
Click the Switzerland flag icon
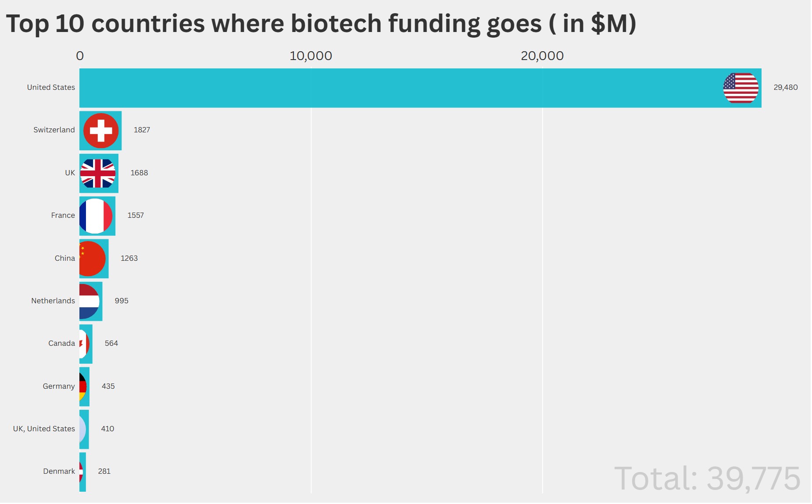tap(101, 131)
